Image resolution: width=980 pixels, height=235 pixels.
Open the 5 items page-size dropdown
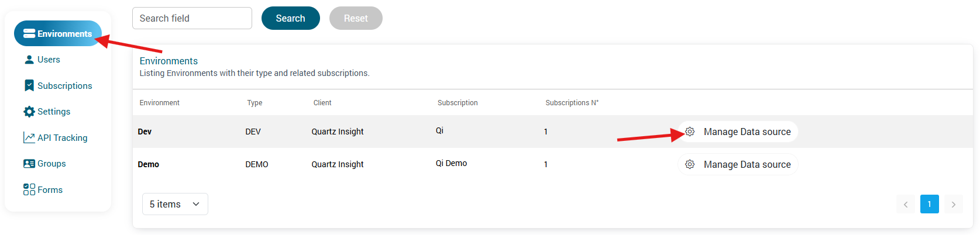pos(175,204)
